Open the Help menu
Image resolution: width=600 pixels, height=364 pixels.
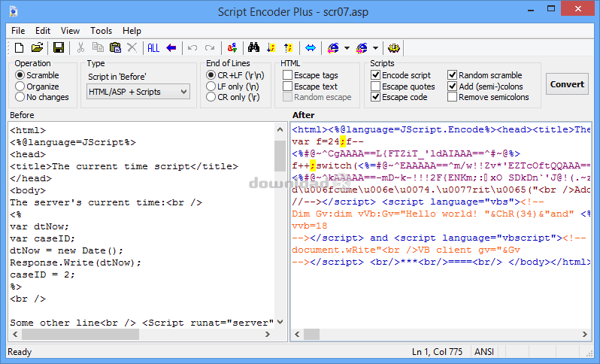pyautogui.click(x=132, y=31)
